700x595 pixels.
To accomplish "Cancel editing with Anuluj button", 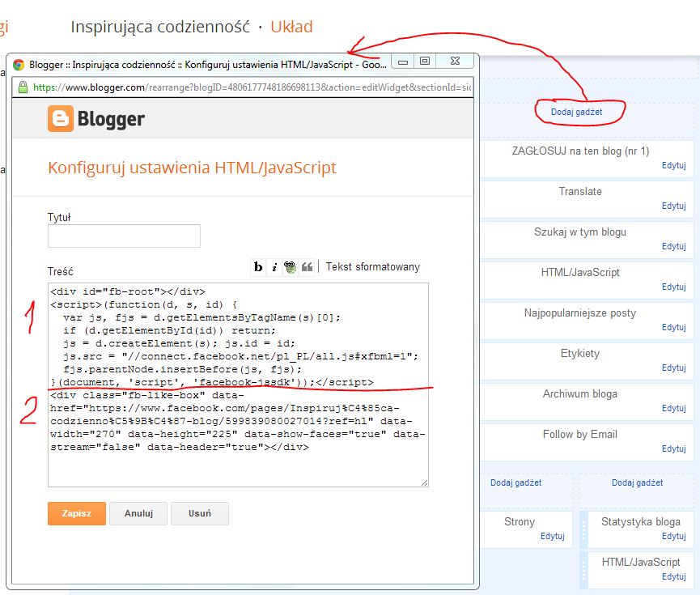I will (138, 513).
